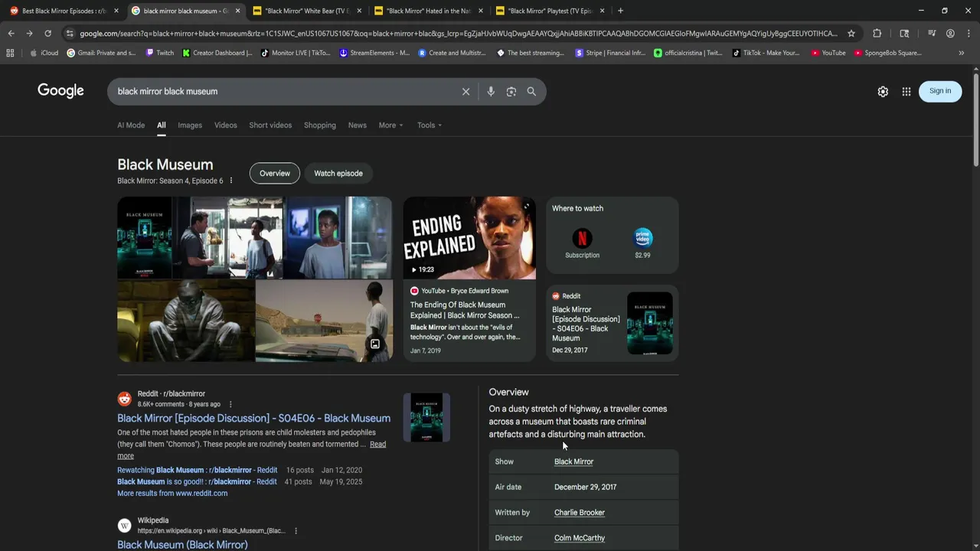Click the Watch episode chip
Viewport: 980px width, 551px height.
(338, 174)
